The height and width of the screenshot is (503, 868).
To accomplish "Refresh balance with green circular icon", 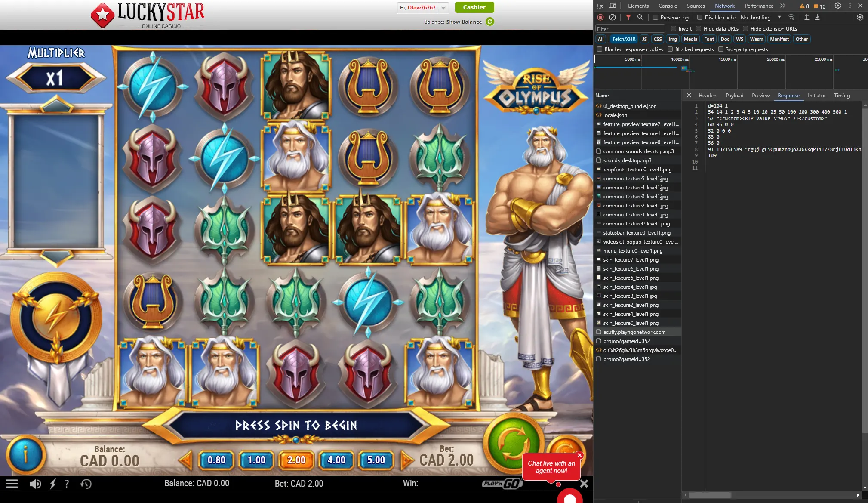I will pos(490,22).
